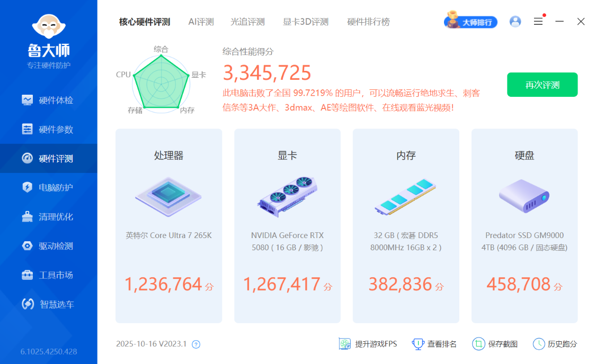Click Predator SSD GM9000 description

pos(524,241)
